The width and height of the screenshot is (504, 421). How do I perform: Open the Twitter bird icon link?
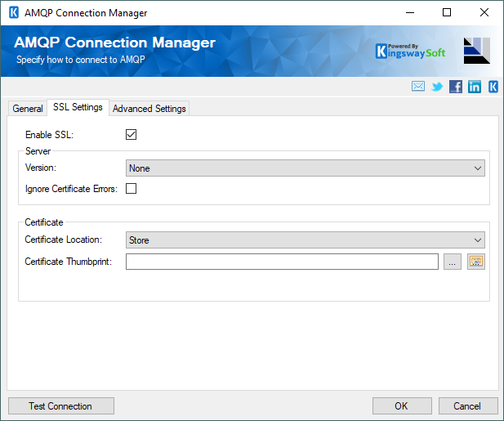[x=437, y=87]
